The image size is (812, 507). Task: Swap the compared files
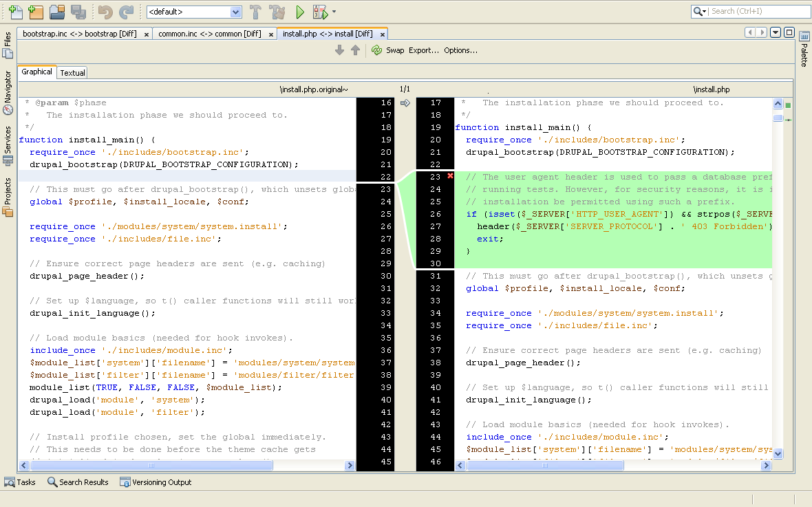click(x=392, y=50)
